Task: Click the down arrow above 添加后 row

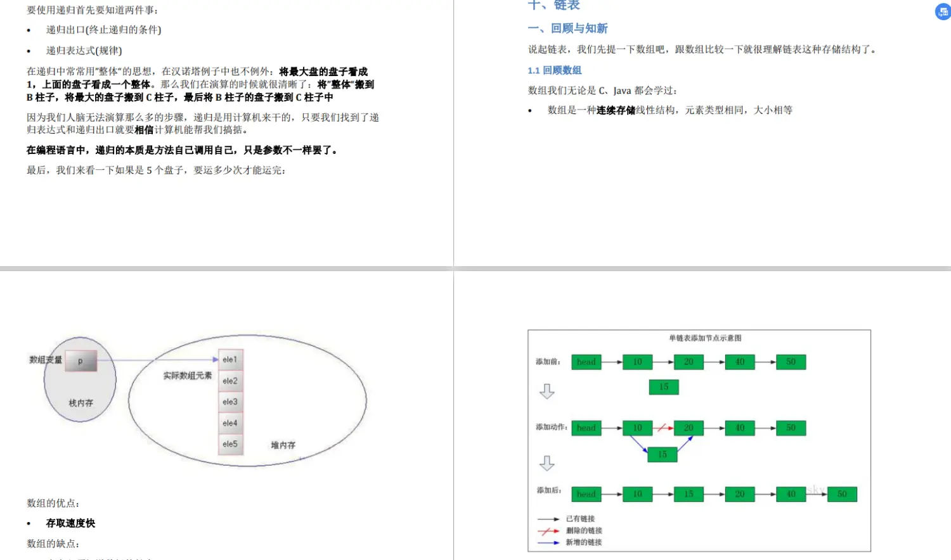Action: (547, 463)
